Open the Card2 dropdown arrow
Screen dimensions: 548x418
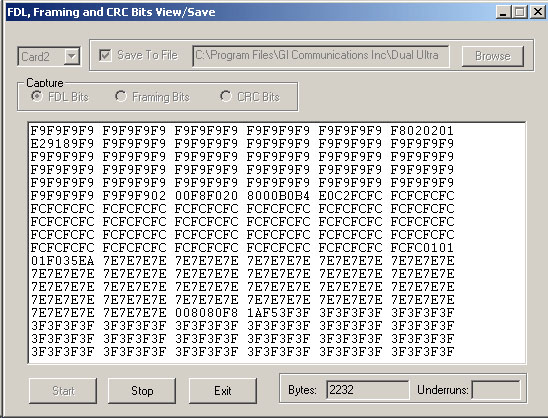[72, 56]
